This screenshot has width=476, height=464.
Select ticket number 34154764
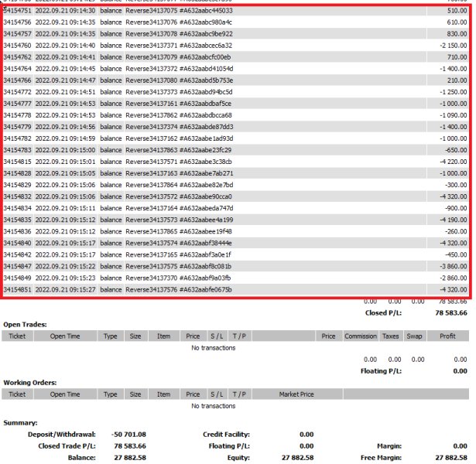[x=17, y=69]
